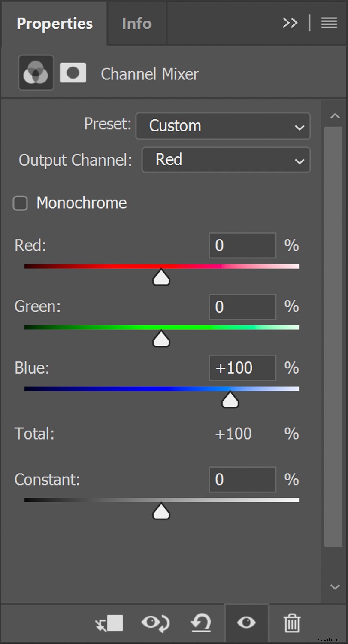Click the scroll-down arrow
This screenshot has height=644, width=348.
point(335,586)
